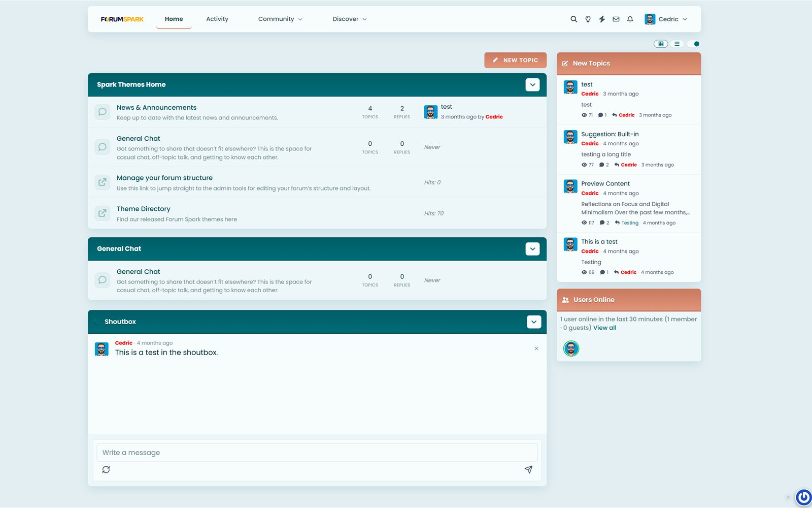Click Cedric's avatar in the top bar

pyautogui.click(x=650, y=19)
